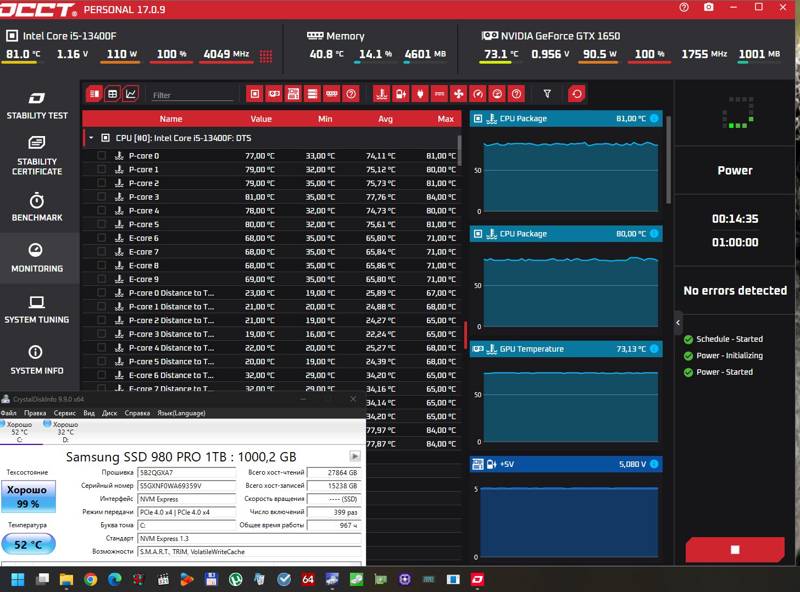Image resolution: width=800 pixels, height=592 pixels.
Task: Open Microsoft Edge from the taskbar
Action: [x=115, y=579]
